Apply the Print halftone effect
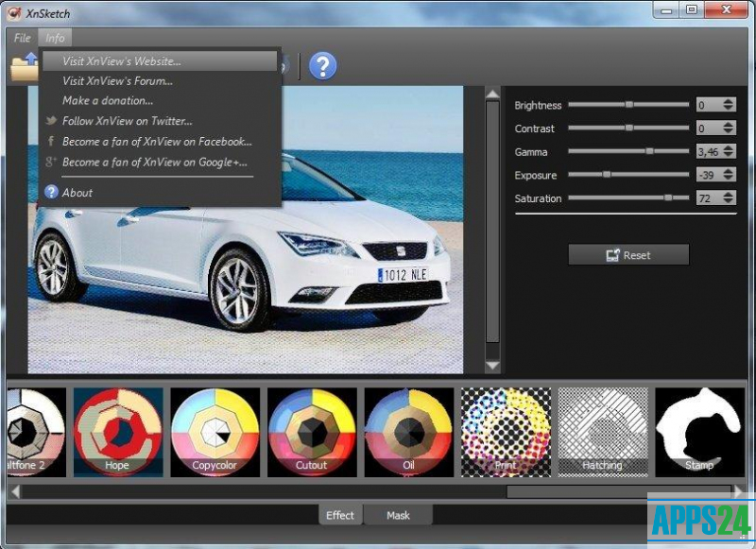756x549 pixels. [x=505, y=430]
